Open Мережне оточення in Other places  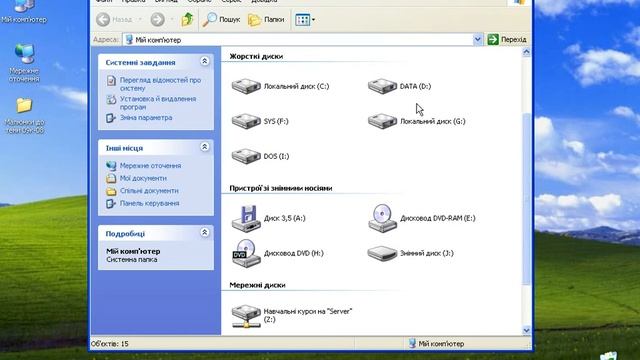coord(150,166)
